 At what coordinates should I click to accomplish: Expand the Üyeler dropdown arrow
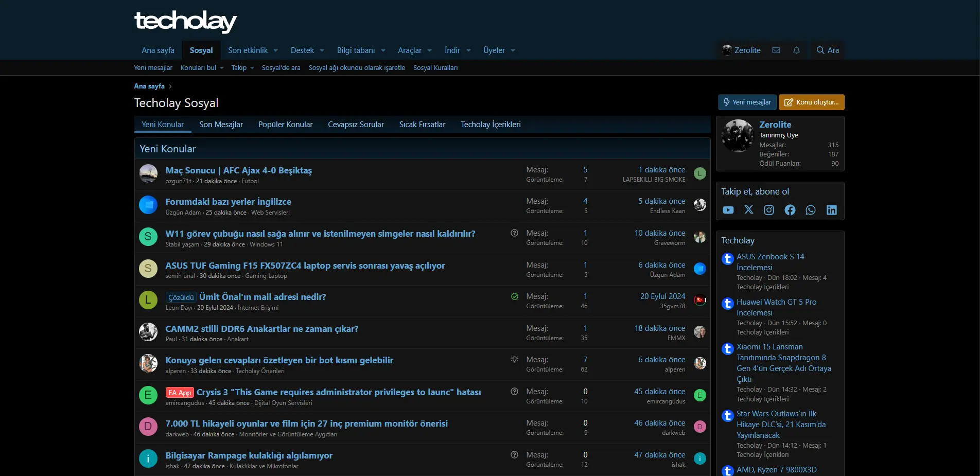coord(513,50)
